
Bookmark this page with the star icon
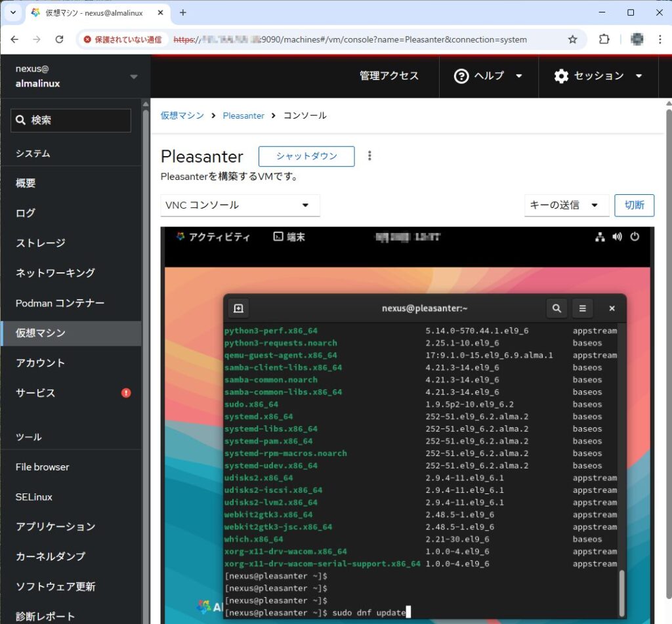tap(572, 39)
